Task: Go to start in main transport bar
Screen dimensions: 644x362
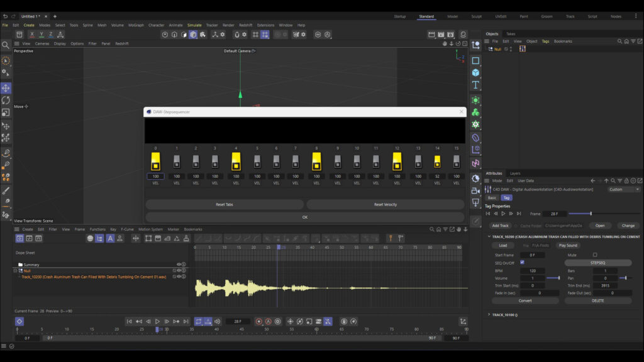Action: point(129,322)
